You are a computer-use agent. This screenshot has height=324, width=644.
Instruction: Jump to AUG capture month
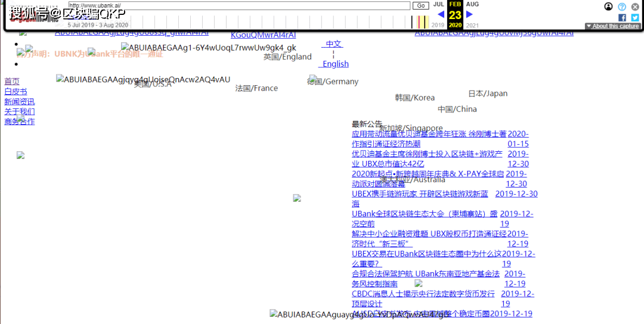[472, 4]
